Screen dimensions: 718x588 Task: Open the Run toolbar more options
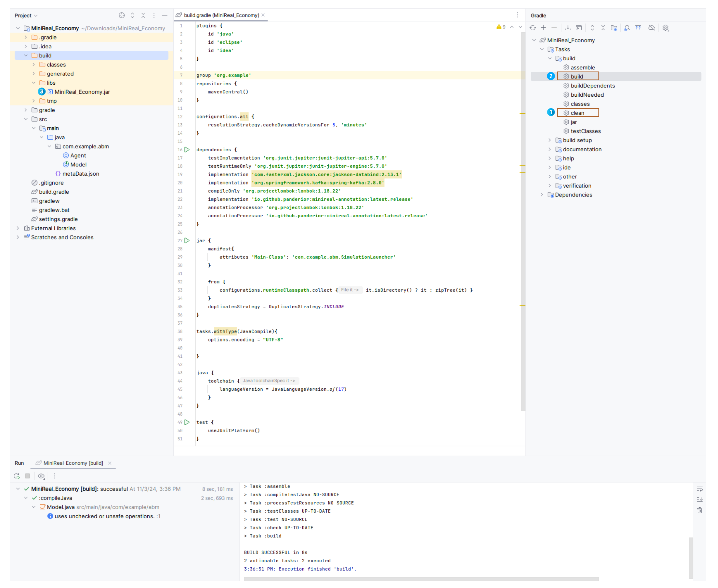[x=55, y=476]
